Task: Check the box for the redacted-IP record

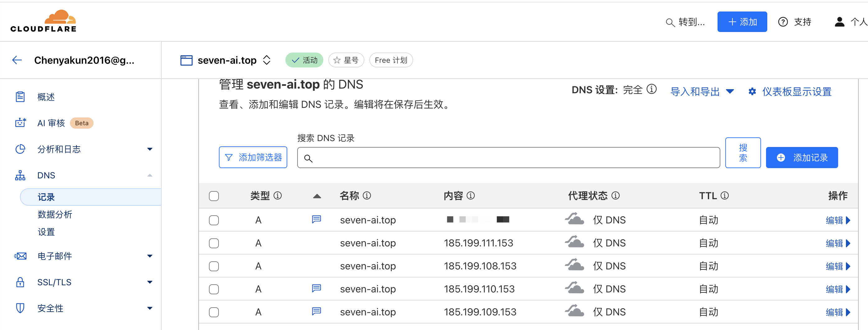Action: [x=214, y=220]
